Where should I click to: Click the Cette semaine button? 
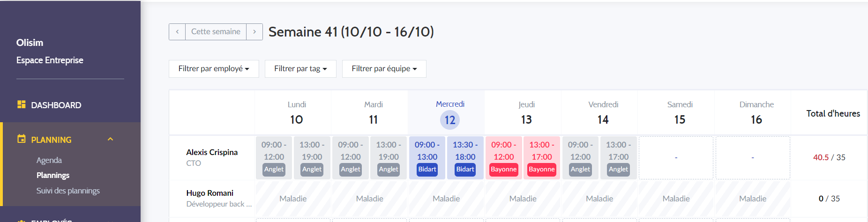(216, 32)
